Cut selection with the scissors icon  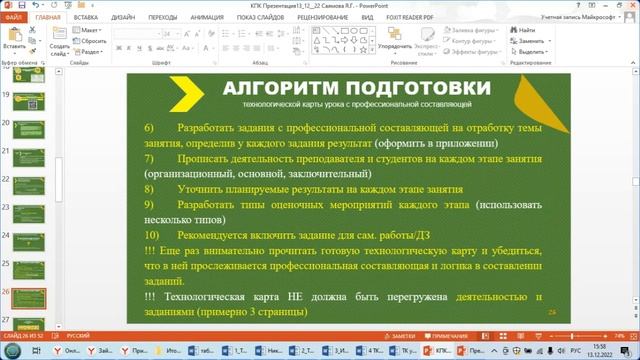click(32, 30)
